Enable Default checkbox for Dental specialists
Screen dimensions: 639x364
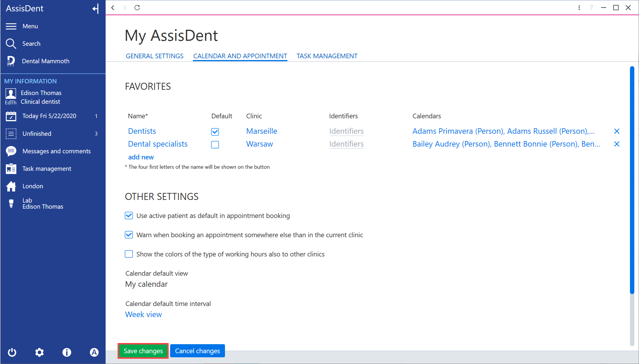pyautogui.click(x=215, y=145)
